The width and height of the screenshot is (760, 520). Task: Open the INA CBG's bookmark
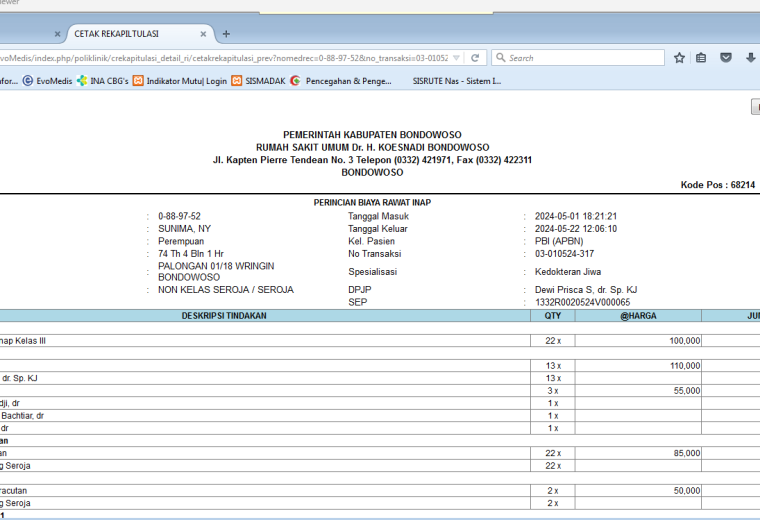103,81
